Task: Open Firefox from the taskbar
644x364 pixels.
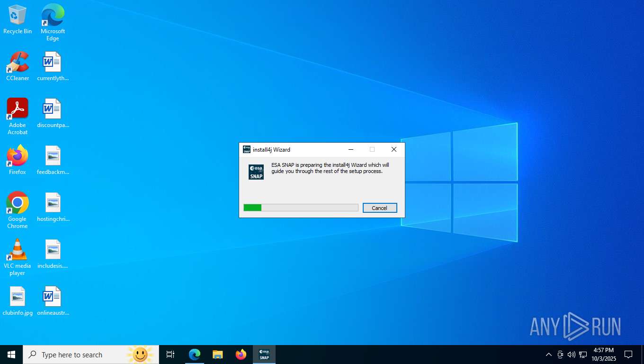Action: click(241, 355)
